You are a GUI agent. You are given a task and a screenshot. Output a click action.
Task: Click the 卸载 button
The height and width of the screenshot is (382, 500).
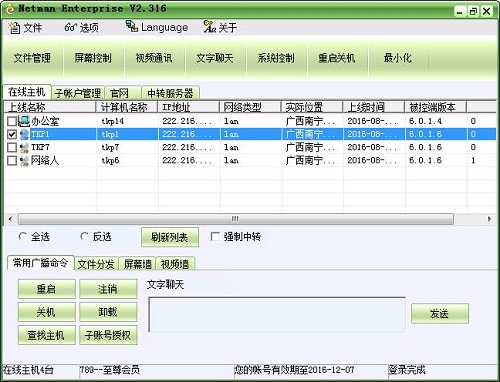coord(108,312)
